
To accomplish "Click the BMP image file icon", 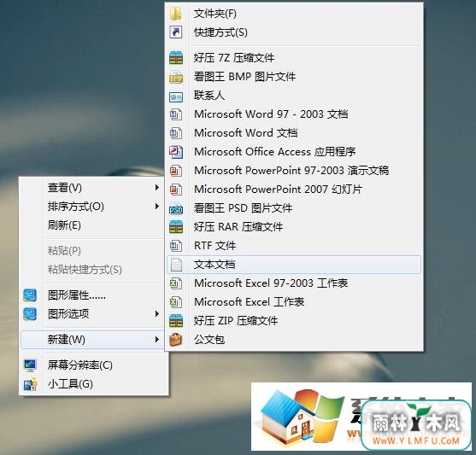I will coord(176,77).
